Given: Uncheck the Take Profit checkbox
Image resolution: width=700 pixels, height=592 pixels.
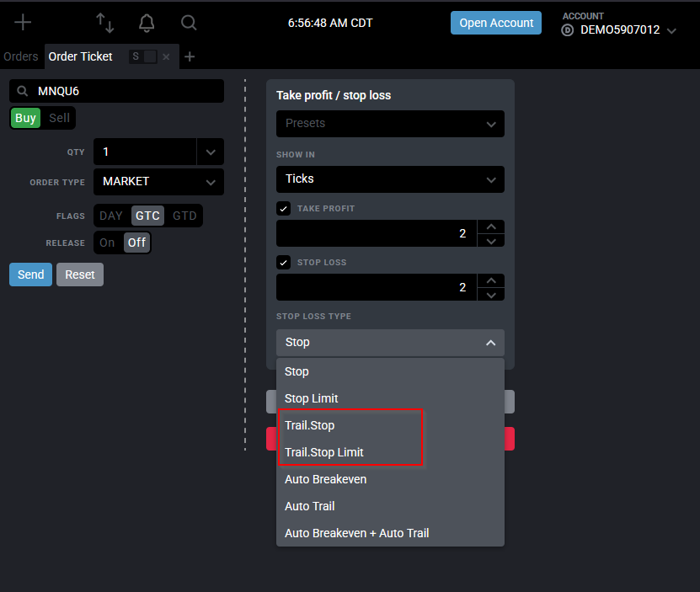Looking at the screenshot, I should (284, 209).
